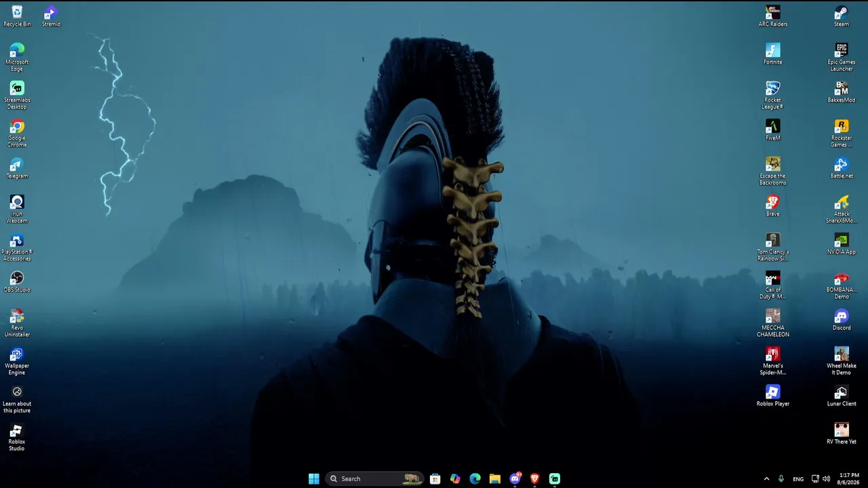Show hidden system tray icons
Image resolution: width=868 pixels, height=488 pixels.
point(766,479)
